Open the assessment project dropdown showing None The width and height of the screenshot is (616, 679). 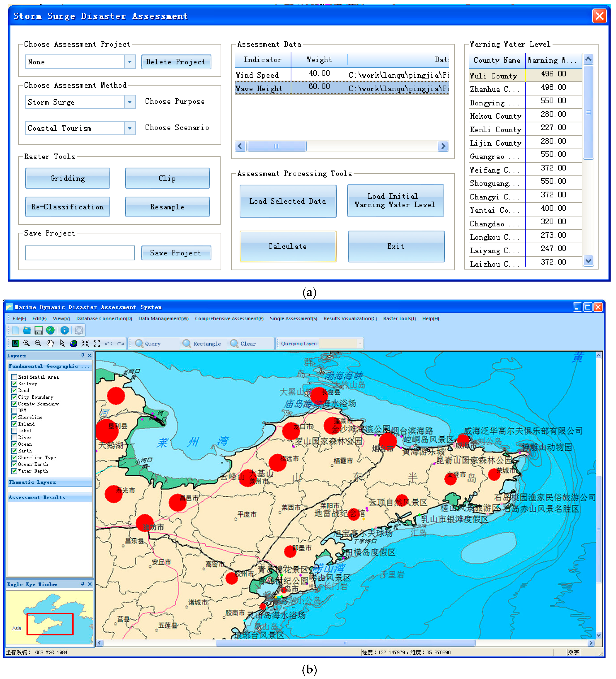point(130,62)
